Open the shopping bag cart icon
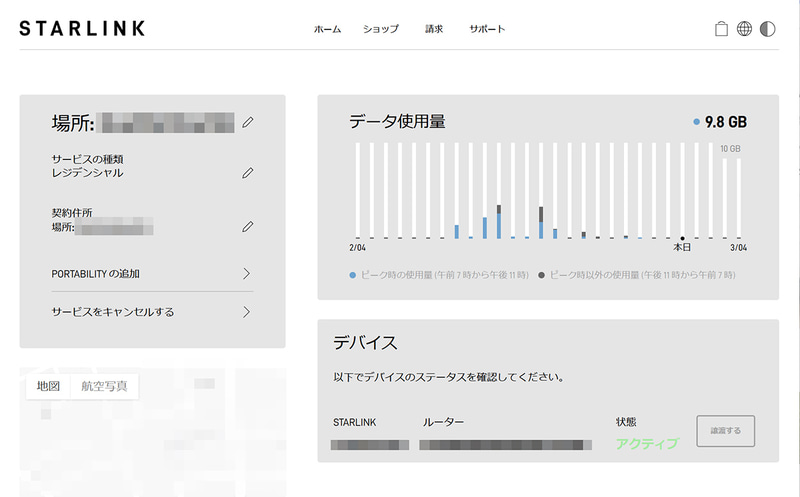800x497 pixels. tap(721, 29)
